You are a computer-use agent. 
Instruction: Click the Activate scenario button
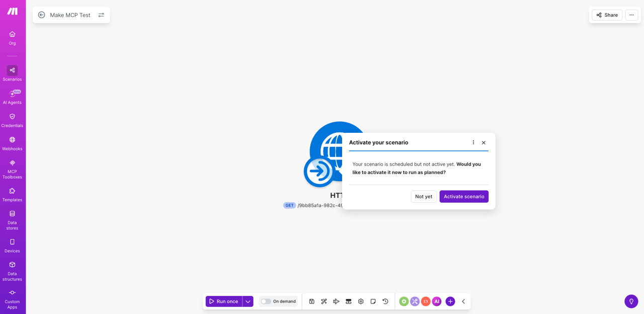pos(464,196)
